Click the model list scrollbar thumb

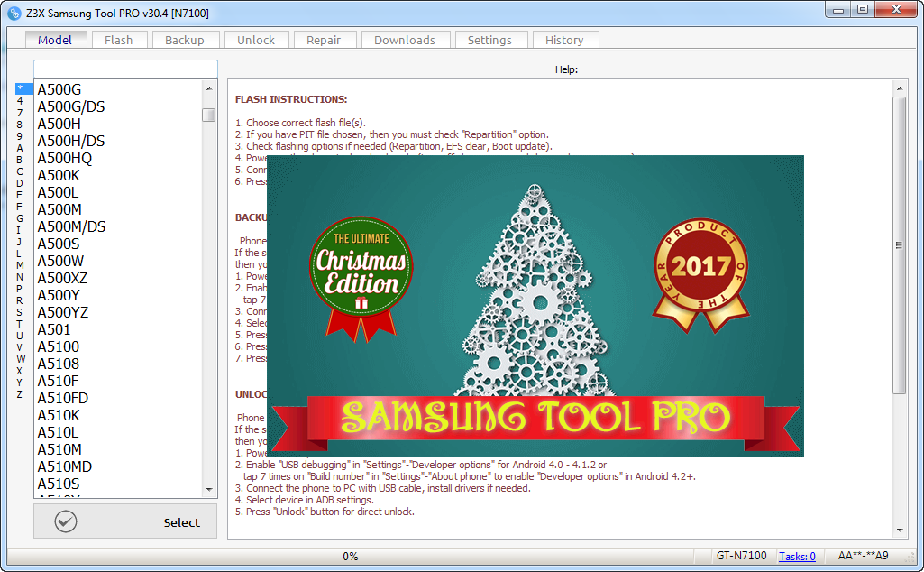pos(208,115)
